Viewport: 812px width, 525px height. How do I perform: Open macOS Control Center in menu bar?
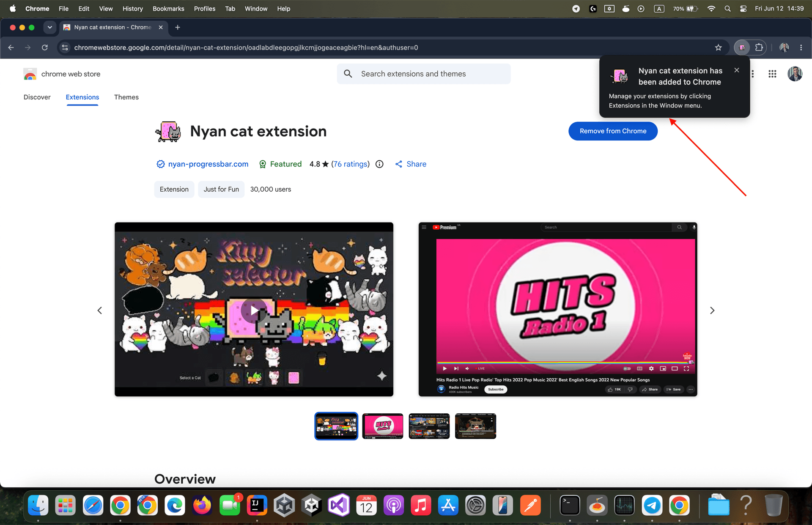tap(743, 8)
